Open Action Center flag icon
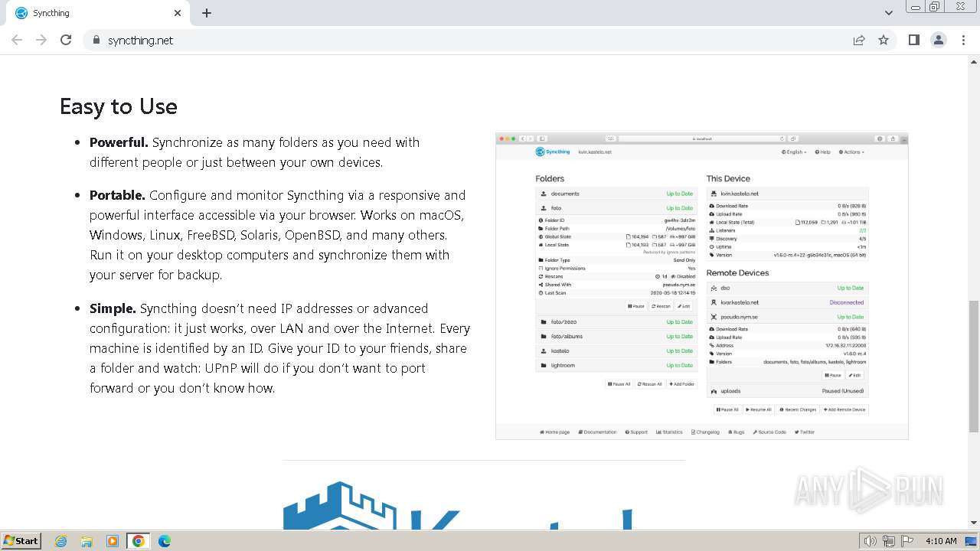The image size is (980, 551). pyautogui.click(x=906, y=541)
